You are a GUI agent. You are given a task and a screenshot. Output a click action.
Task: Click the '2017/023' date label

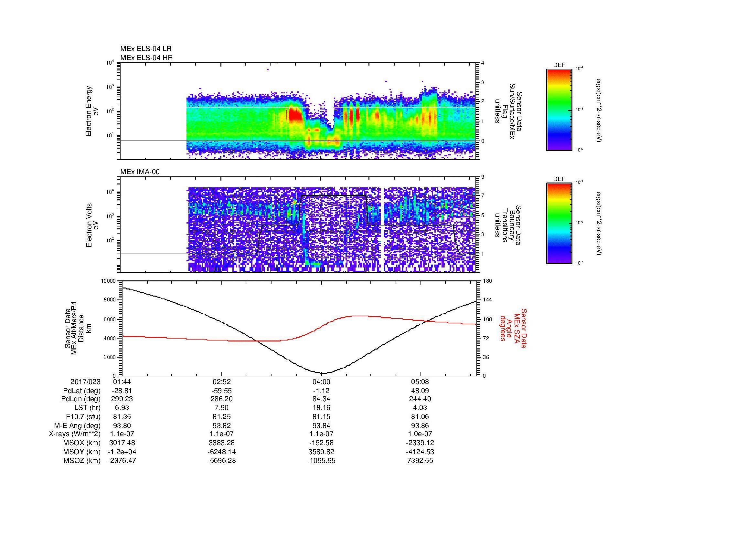click(85, 382)
